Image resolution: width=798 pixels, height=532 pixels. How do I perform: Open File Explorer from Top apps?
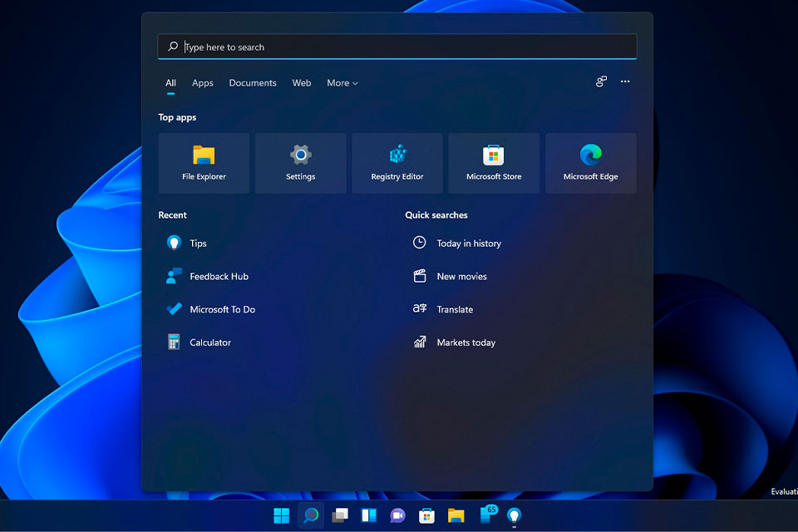click(x=204, y=163)
